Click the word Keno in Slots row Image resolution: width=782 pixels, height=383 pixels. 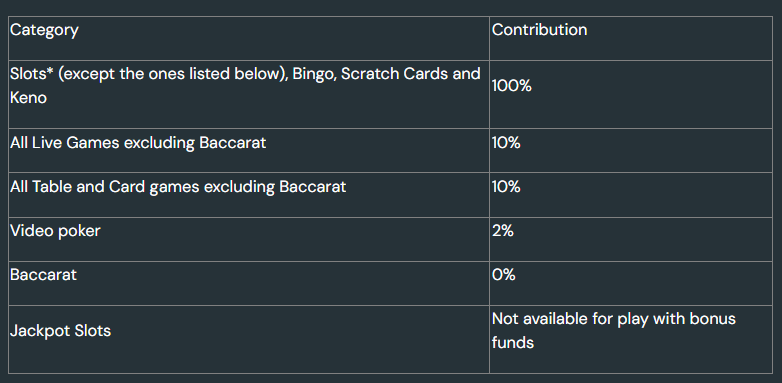[28, 98]
